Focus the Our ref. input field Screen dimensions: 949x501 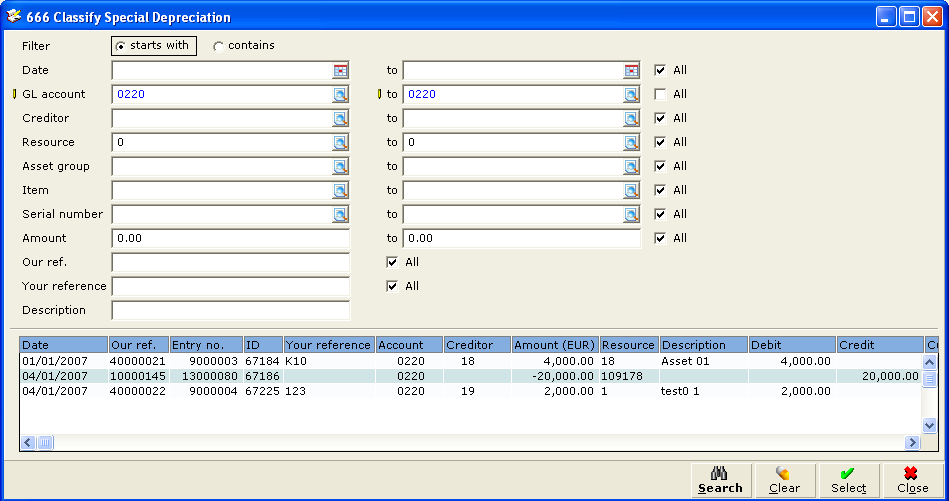click(x=231, y=263)
